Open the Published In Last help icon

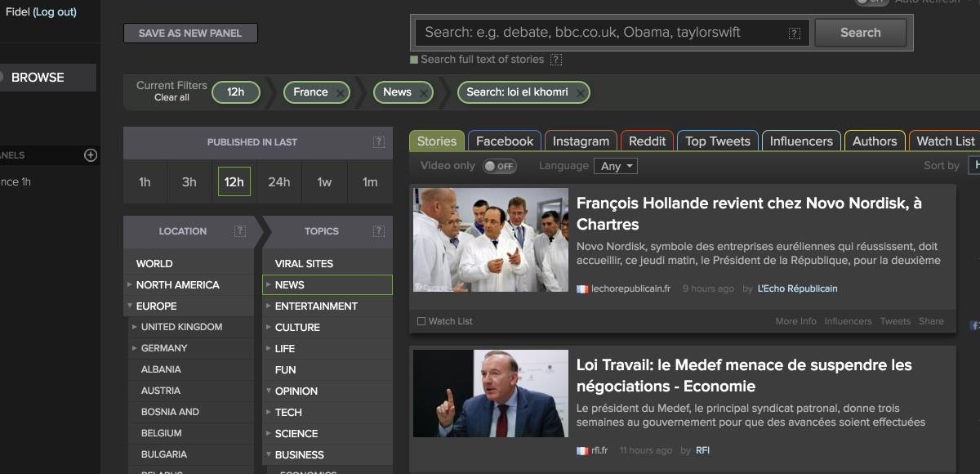379,142
